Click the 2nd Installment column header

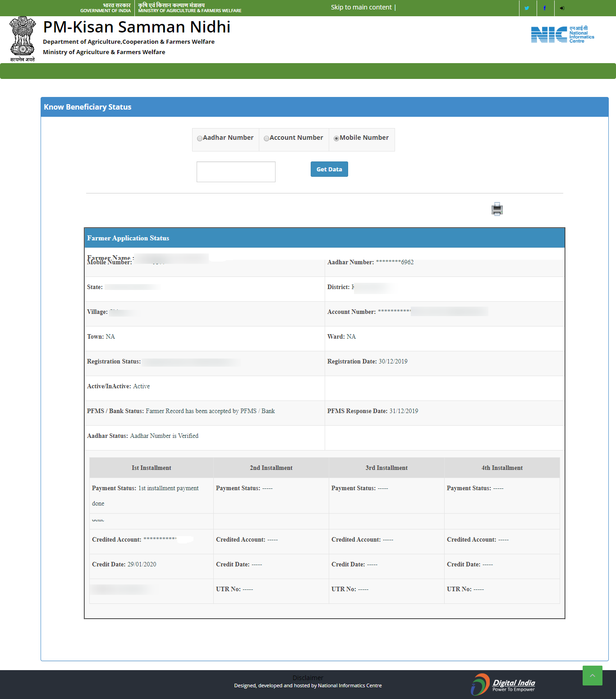coord(271,468)
